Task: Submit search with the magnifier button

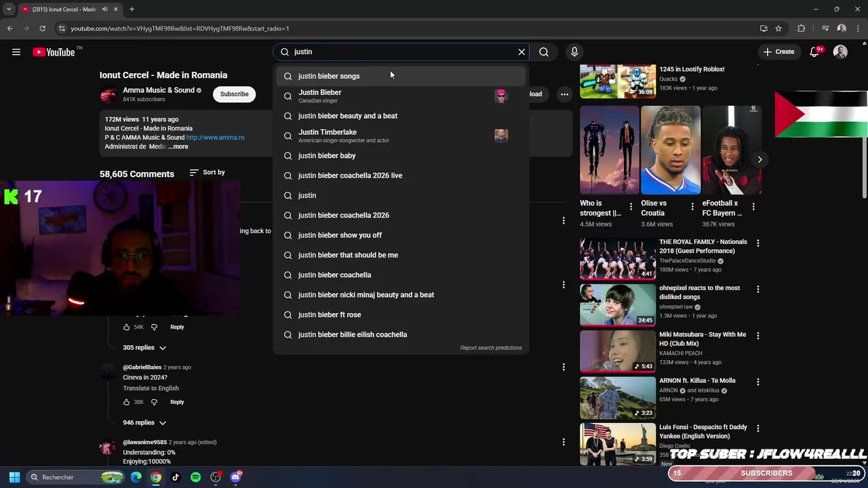Action: pyautogui.click(x=544, y=52)
